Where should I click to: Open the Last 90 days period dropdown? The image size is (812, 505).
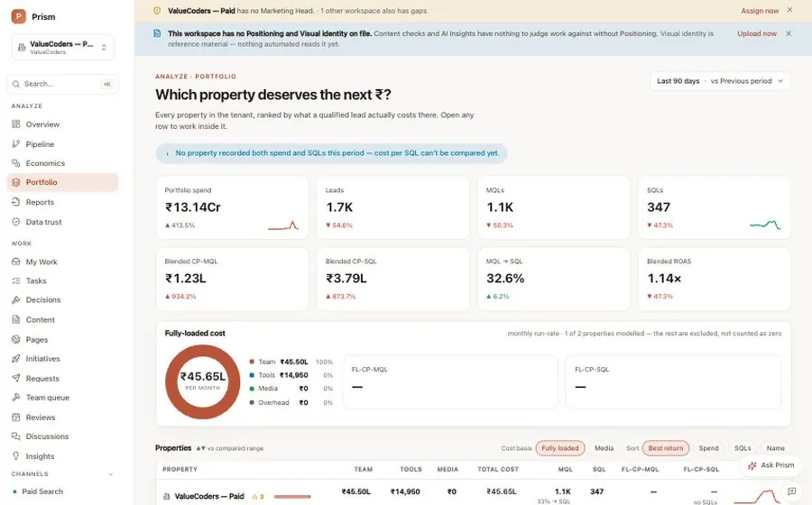point(720,81)
